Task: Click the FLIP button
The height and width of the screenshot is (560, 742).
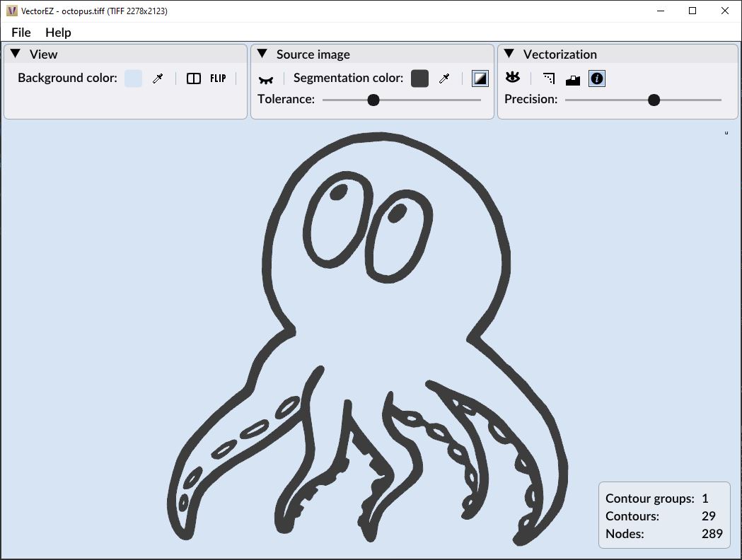Action: pos(218,78)
